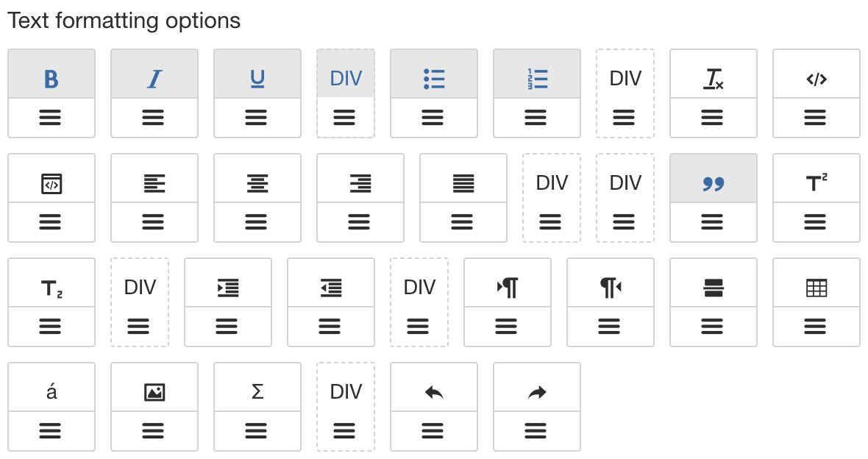Insert a table
Image resolution: width=868 pixels, height=459 pixels.
[x=816, y=287]
